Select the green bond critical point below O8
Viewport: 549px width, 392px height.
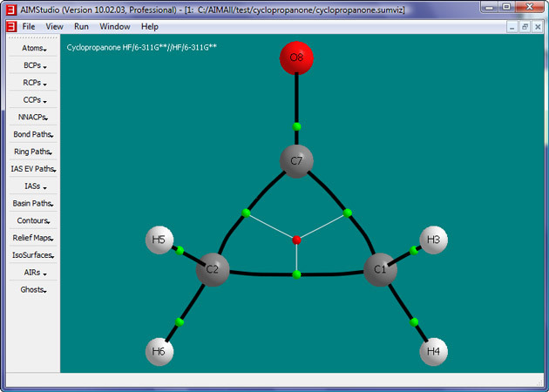[x=296, y=127]
